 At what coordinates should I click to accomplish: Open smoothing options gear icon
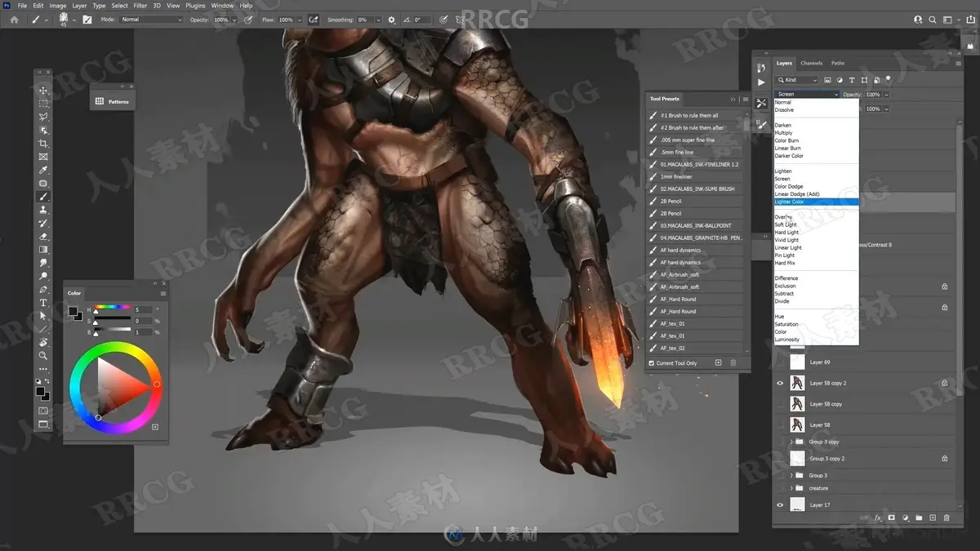[392, 20]
